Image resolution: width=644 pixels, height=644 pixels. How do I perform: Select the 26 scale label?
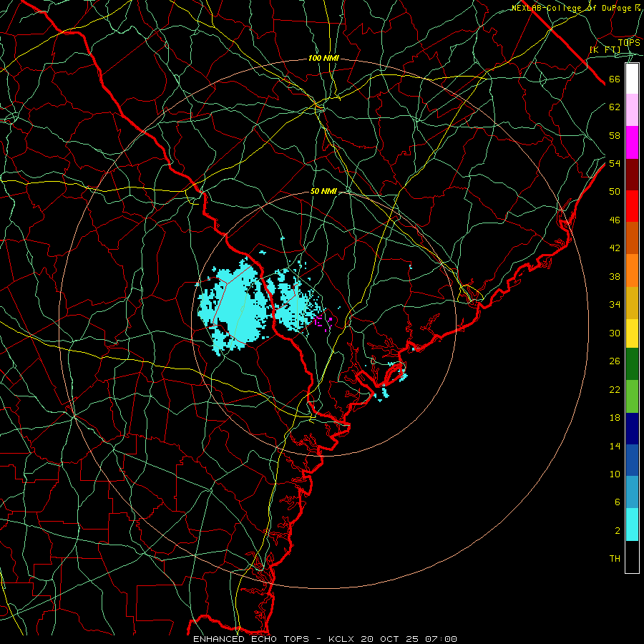point(615,361)
